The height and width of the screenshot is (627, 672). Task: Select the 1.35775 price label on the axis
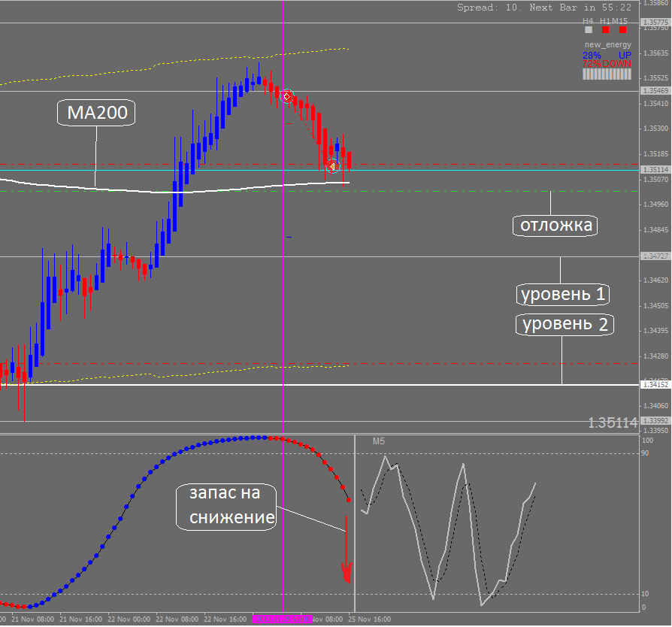(x=655, y=22)
